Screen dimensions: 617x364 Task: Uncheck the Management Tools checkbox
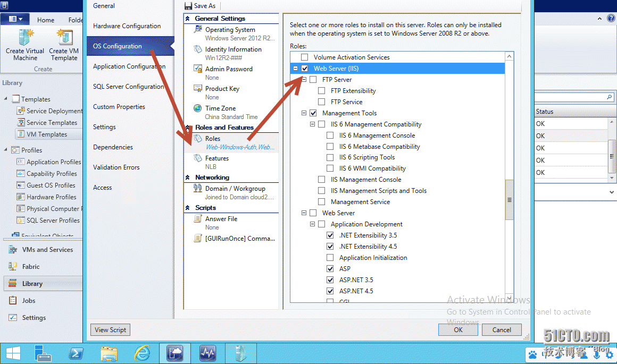click(x=313, y=113)
